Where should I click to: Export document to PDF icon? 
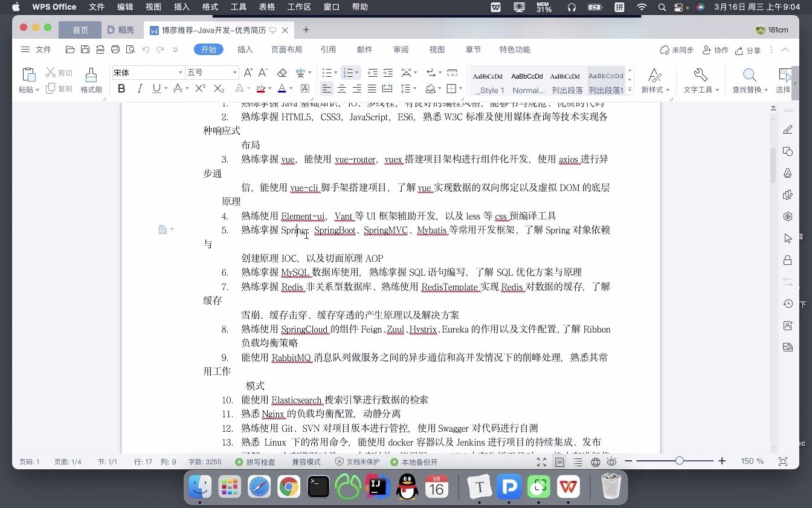[100, 50]
